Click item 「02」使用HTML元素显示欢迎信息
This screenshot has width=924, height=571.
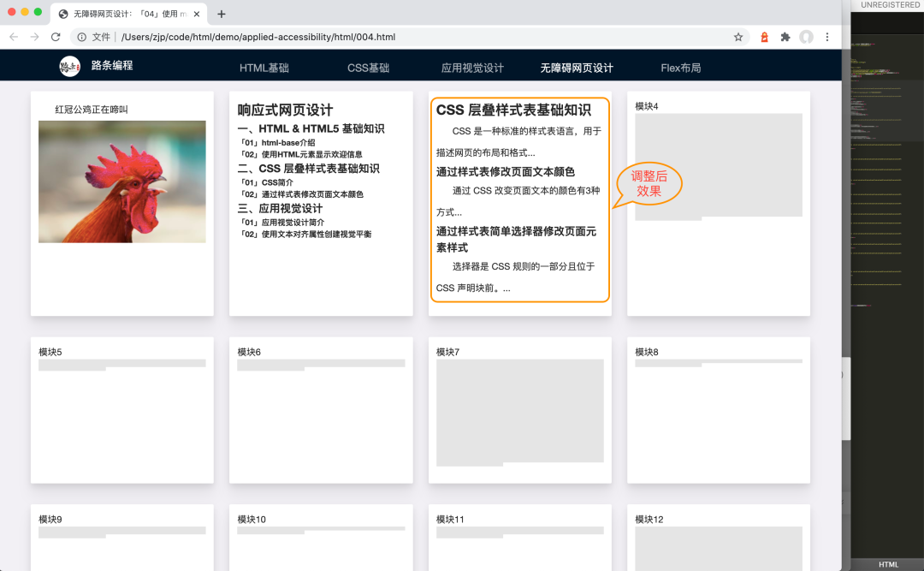[302, 155]
